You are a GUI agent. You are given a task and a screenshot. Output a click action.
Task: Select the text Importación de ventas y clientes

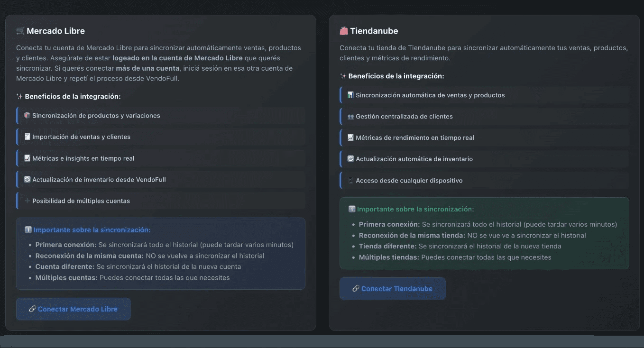click(x=81, y=137)
